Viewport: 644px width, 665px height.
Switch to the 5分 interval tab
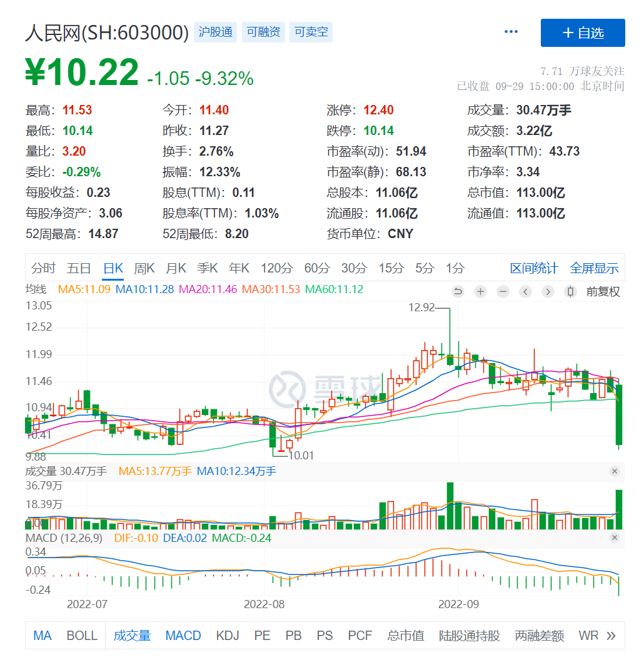point(425,268)
